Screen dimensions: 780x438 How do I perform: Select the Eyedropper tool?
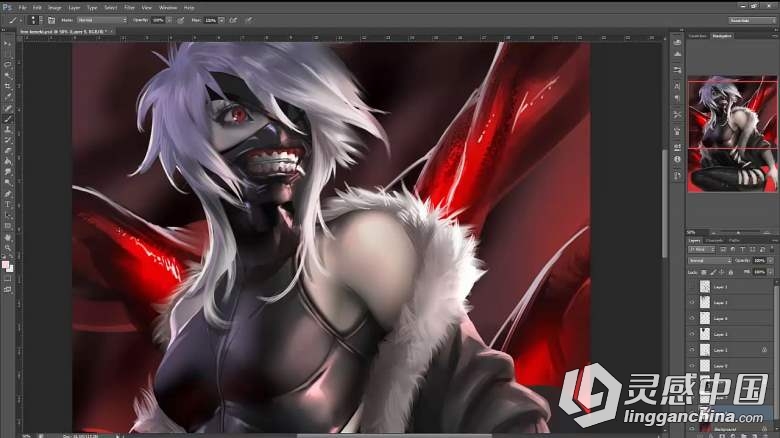(x=7, y=97)
